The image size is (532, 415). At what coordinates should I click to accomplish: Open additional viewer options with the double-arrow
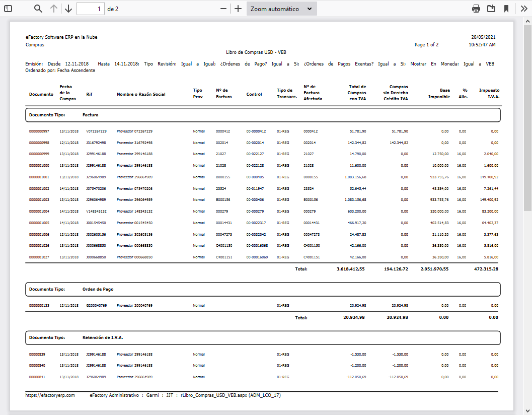pyautogui.click(x=523, y=9)
